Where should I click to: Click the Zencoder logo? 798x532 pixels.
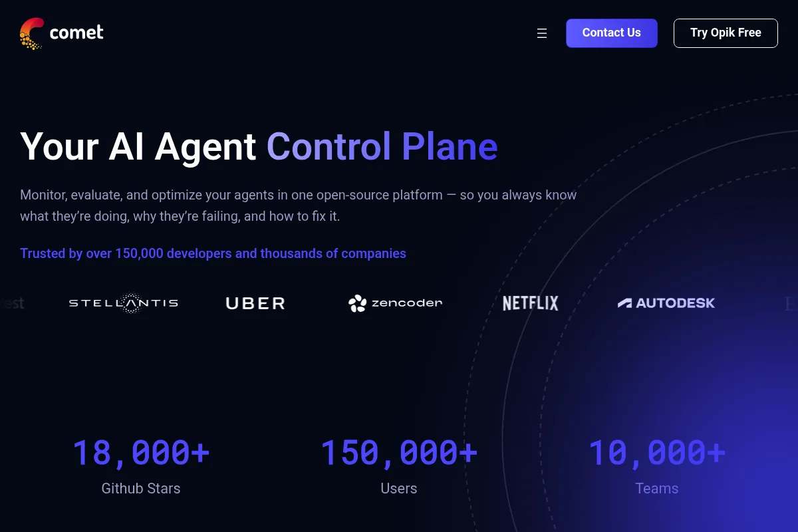coord(395,303)
